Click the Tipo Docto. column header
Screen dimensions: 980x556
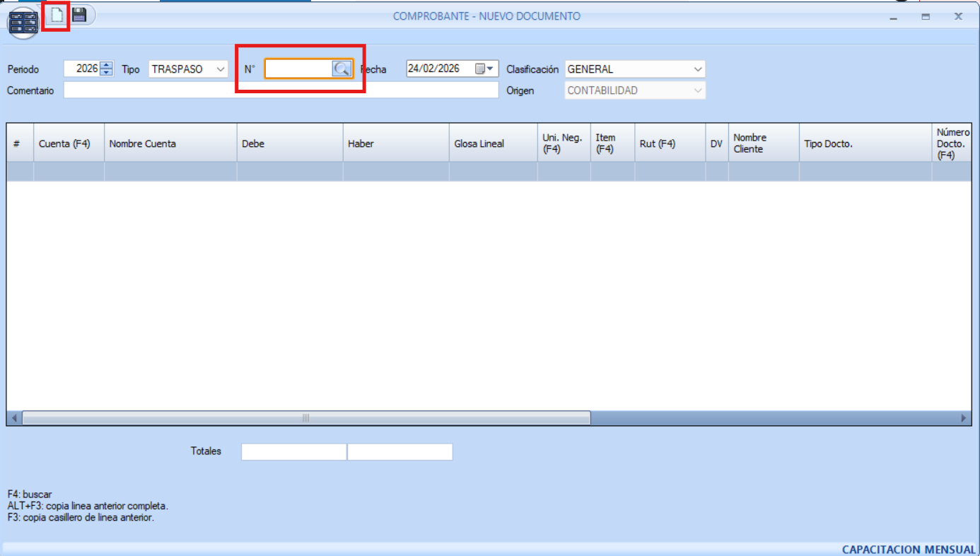point(864,143)
